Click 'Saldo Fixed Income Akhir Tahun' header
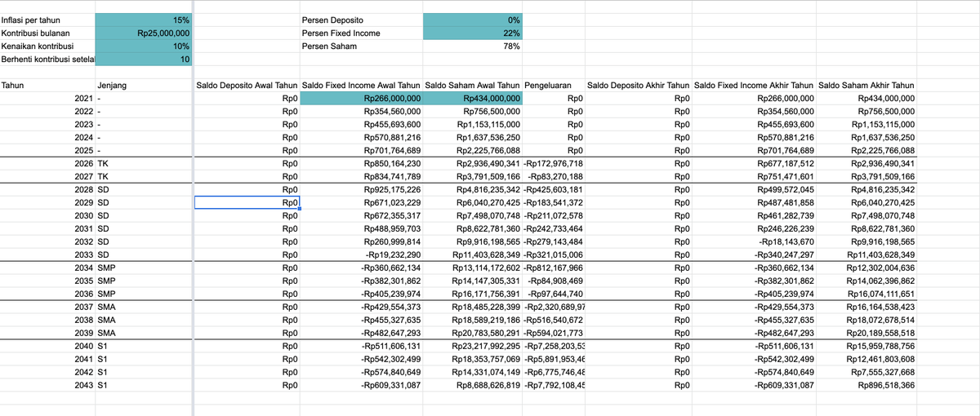 tap(755, 85)
